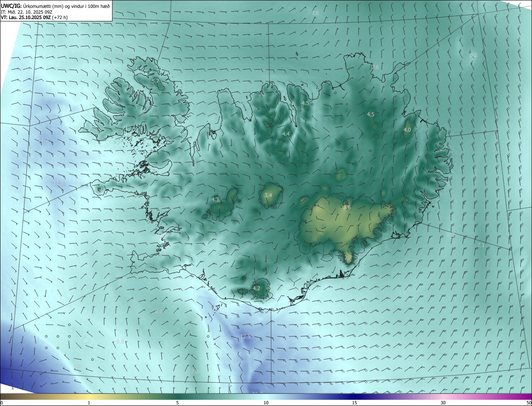Click the title 'Úrkomumætti (mm) og vindur í 100m hæð'
The height and width of the screenshot is (406, 532).
[x=66, y=5]
